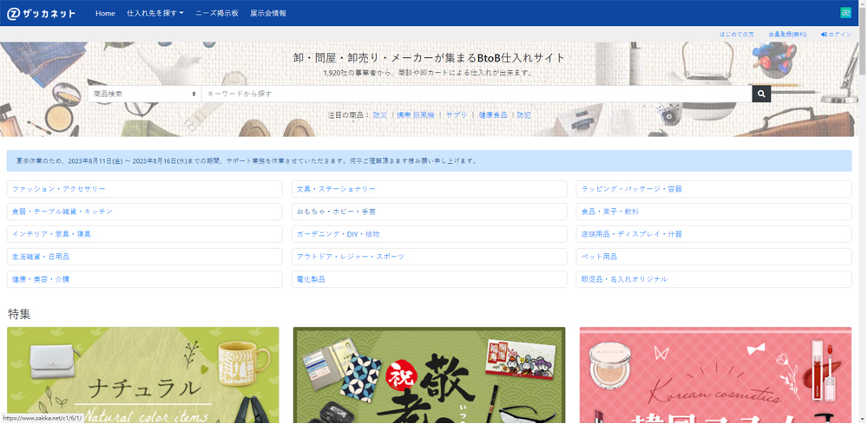Open the ペット用品 category

[599, 257]
